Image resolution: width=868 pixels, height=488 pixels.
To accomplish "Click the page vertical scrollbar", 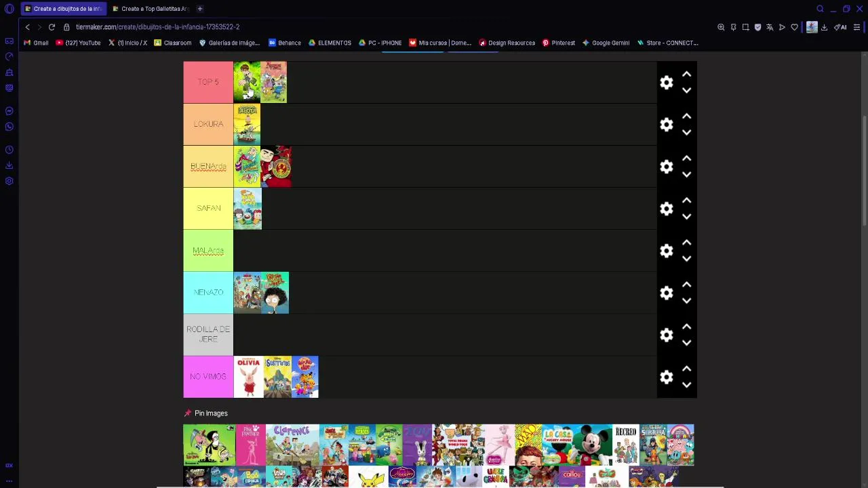I will [x=864, y=171].
